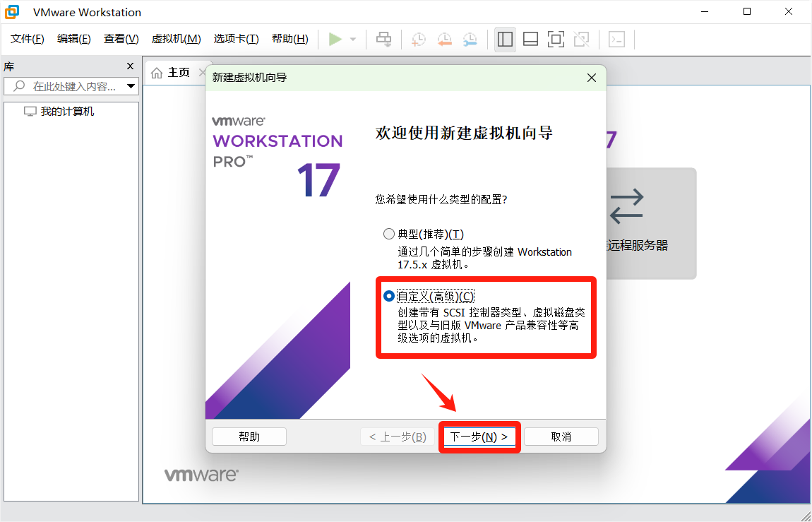The width and height of the screenshot is (812, 522).
Task: Open the snapshot manager wrench icon
Action: [x=470, y=40]
